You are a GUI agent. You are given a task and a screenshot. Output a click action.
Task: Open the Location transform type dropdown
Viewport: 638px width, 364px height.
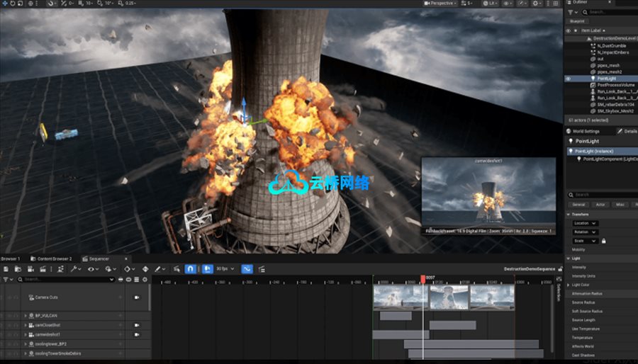585,223
